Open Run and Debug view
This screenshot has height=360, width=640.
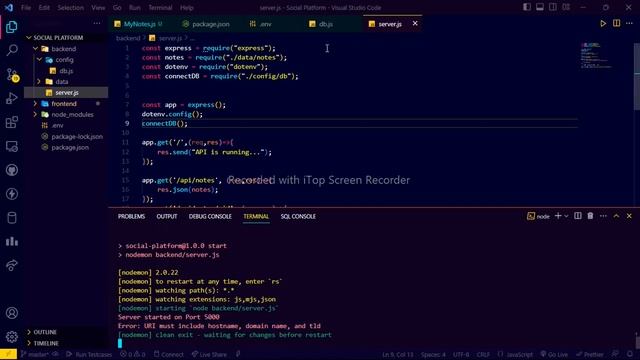(12, 98)
